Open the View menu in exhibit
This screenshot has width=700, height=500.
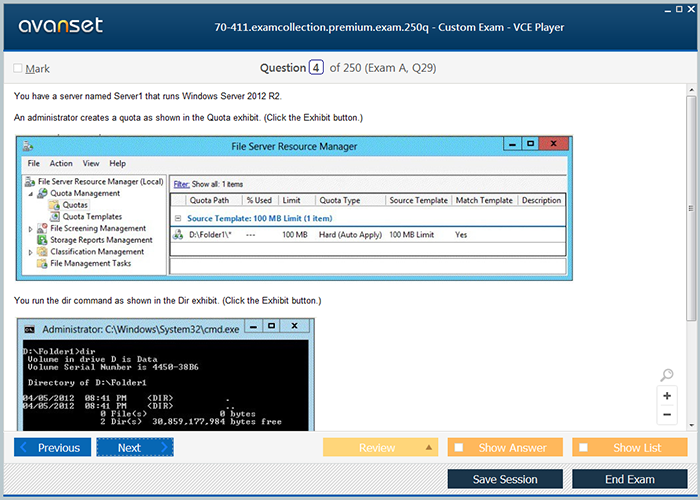tap(91, 163)
